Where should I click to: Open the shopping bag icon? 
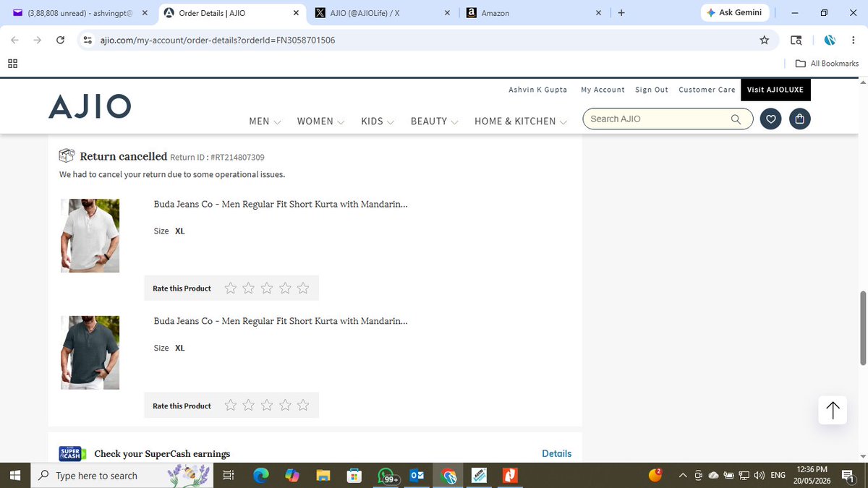click(x=800, y=119)
